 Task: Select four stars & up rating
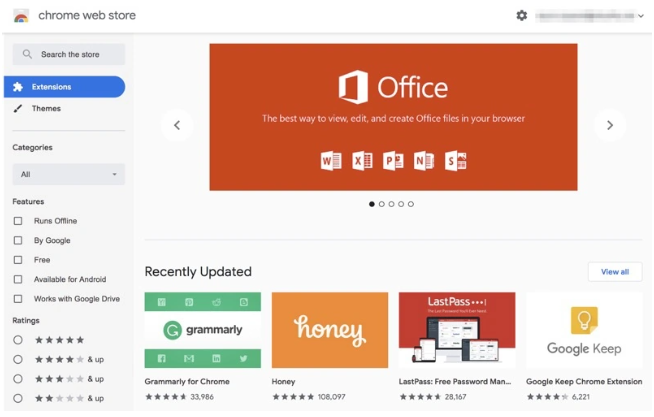click(x=18, y=359)
